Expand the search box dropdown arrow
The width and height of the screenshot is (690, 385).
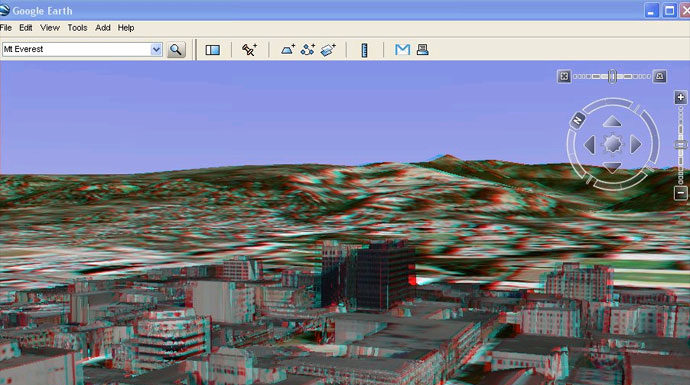click(x=156, y=49)
